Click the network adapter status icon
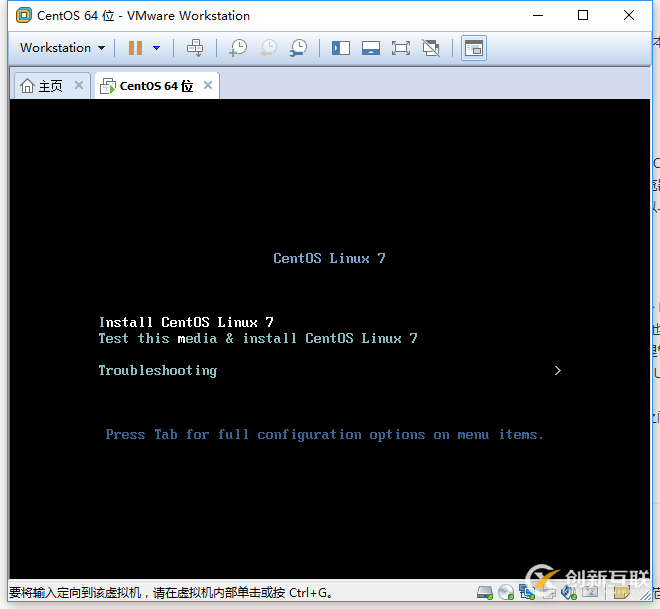Screen dimensions: 660x609 click(x=527, y=593)
